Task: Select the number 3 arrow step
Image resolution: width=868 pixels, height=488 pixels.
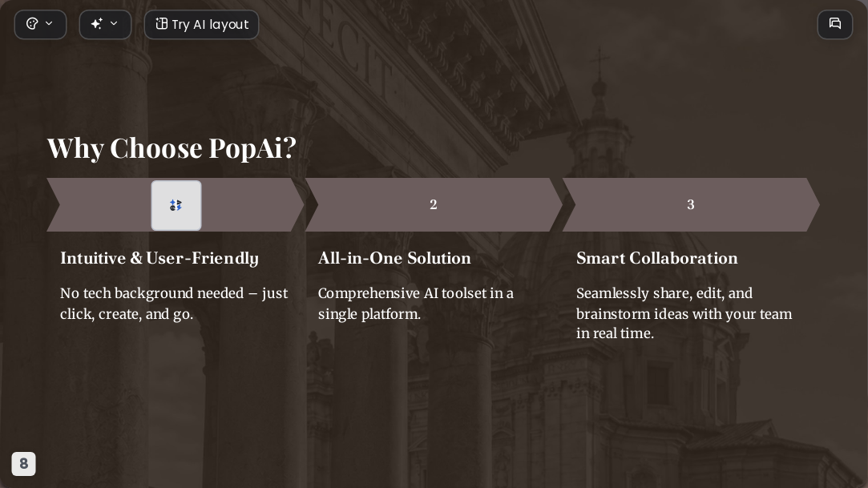Action: [691, 204]
